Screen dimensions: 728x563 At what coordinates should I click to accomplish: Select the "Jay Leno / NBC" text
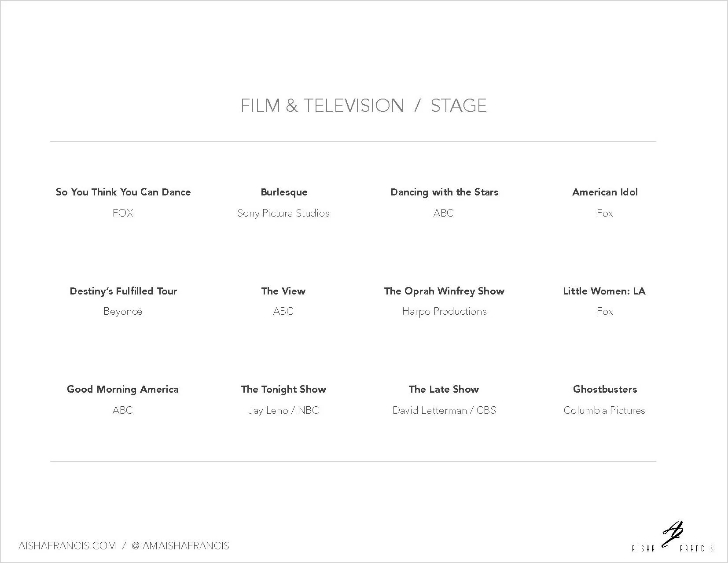point(283,410)
